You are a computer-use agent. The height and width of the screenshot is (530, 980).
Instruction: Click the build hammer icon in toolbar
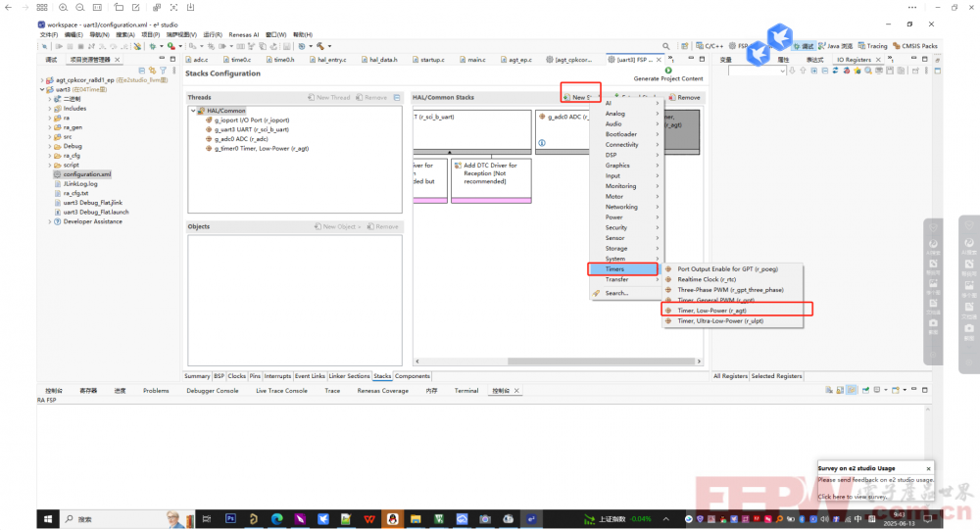tap(320, 46)
